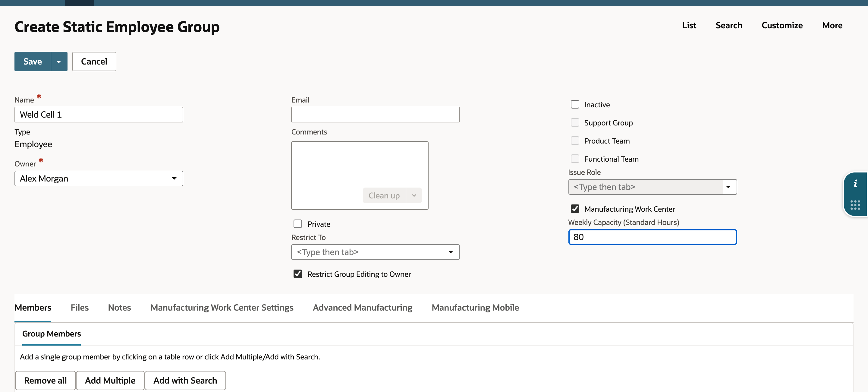Open the Manufacturing Mobile tab
Screen dimensions: 868x392
tap(476, 308)
